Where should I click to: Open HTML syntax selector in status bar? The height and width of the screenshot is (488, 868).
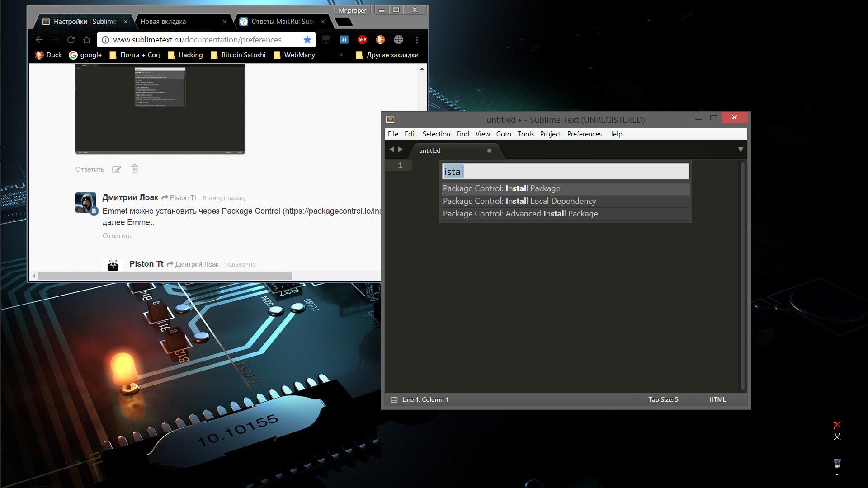[717, 400]
